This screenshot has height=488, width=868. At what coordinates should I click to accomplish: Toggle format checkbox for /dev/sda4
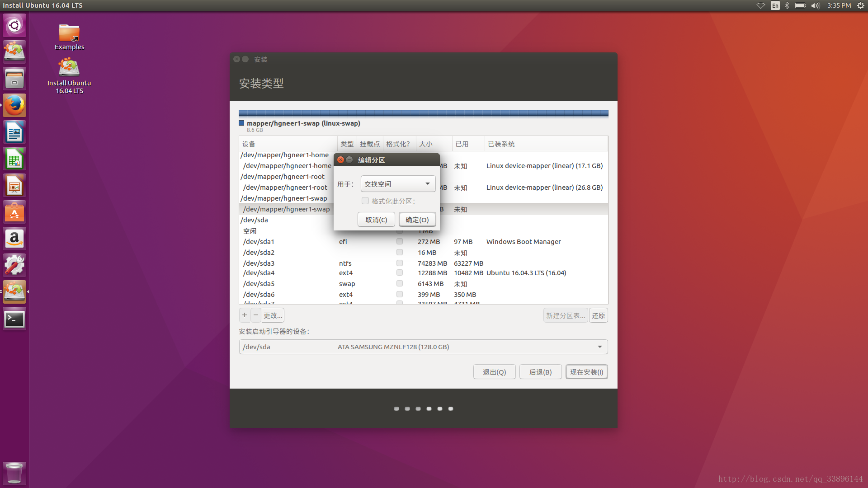400,273
